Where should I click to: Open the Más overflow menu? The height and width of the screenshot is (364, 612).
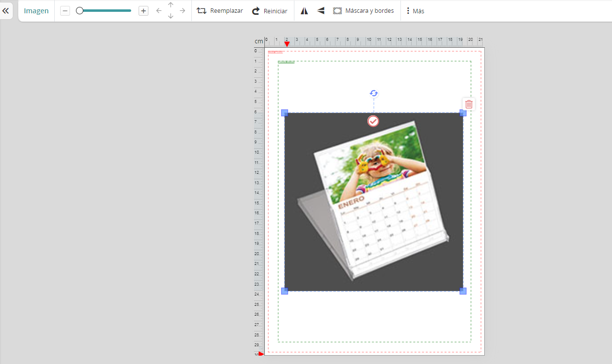tap(415, 10)
